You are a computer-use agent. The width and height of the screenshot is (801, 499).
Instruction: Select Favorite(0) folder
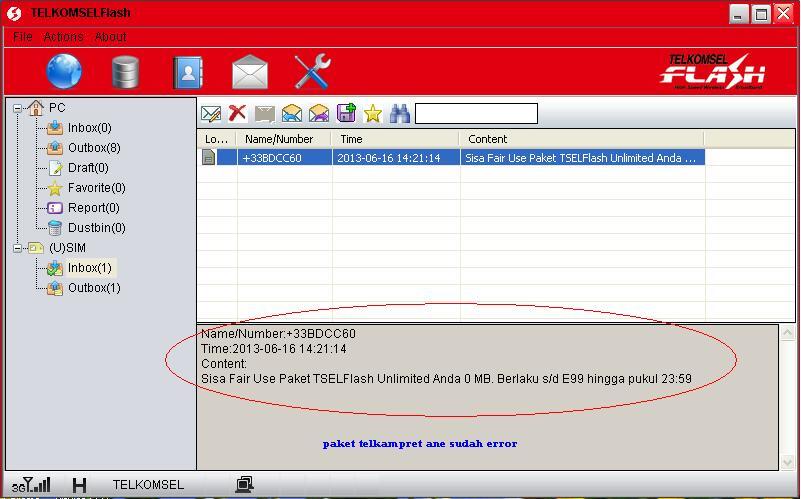tap(97, 187)
